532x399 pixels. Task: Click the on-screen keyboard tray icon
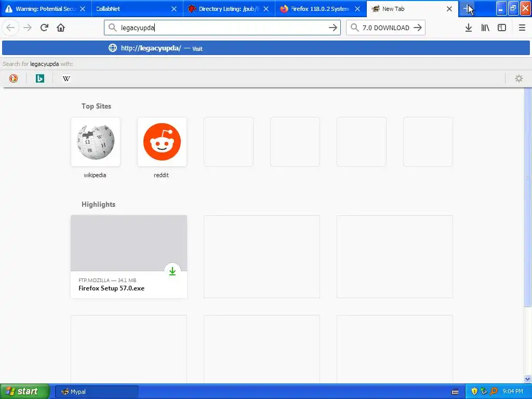(455, 392)
